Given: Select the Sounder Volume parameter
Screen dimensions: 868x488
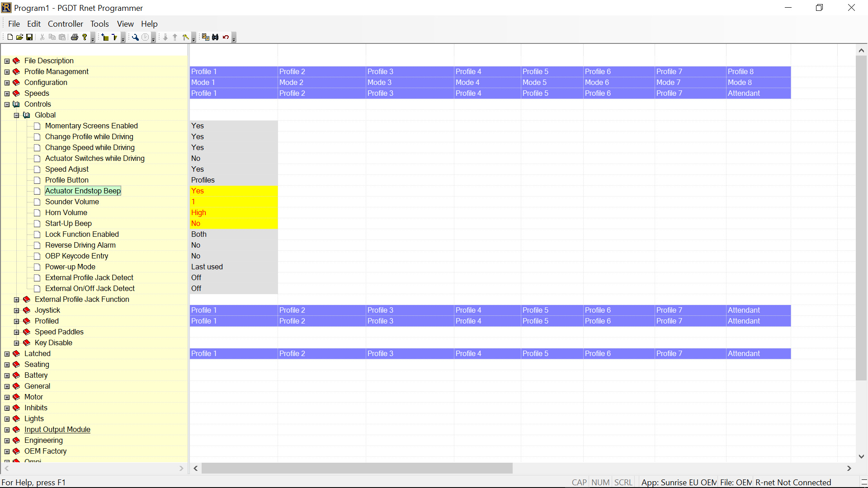Looking at the screenshot, I should (72, 202).
